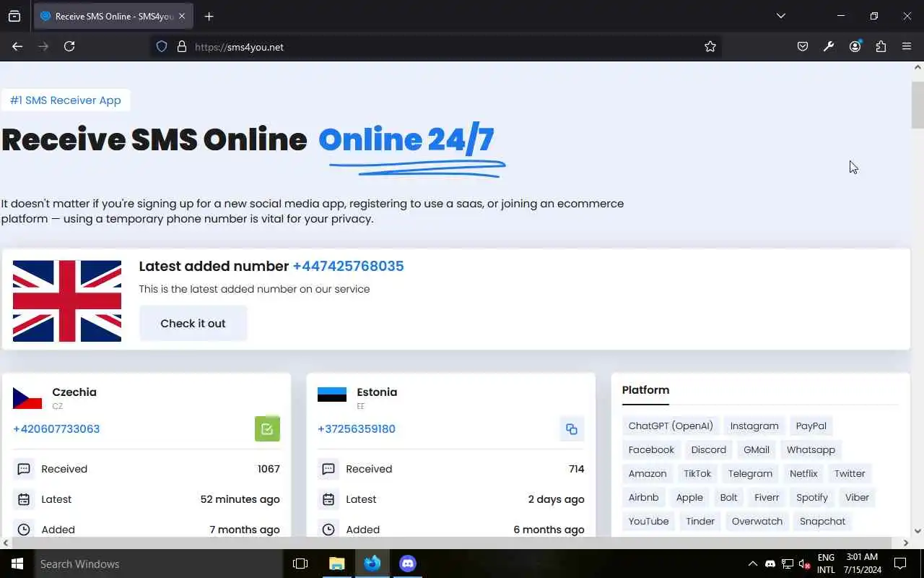Click the green copied icon for Czechia
This screenshot has width=924, height=578.
(267, 429)
